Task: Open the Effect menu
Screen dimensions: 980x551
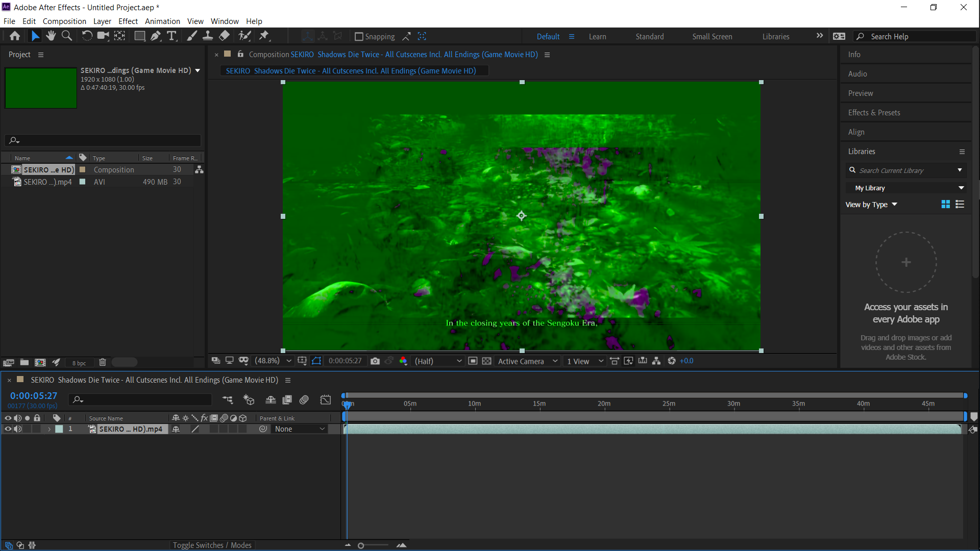Action: pos(128,21)
